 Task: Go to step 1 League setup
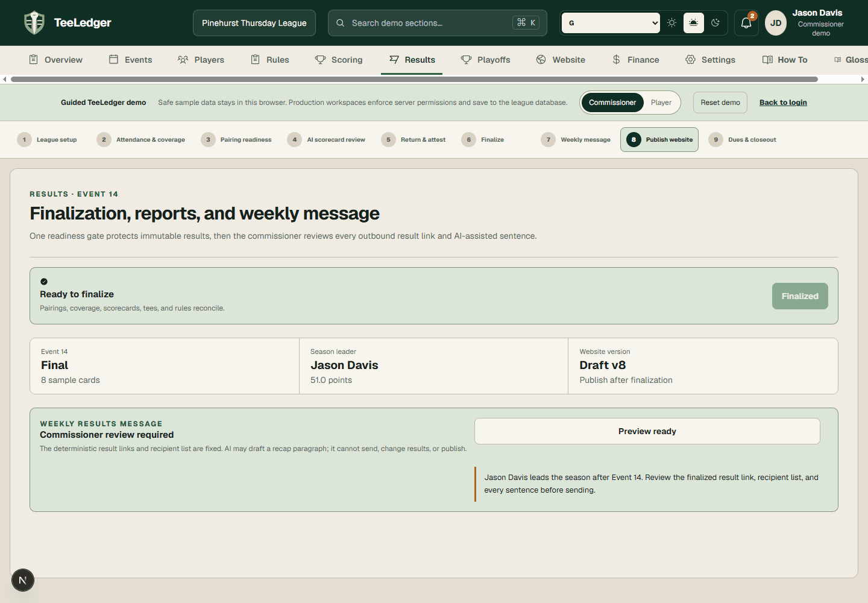tap(48, 139)
